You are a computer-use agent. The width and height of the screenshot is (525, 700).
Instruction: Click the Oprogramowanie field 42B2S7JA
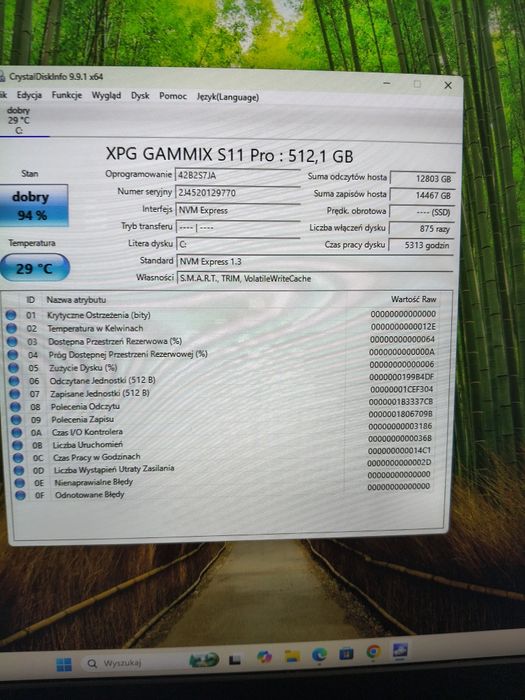click(x=238, y=175)
